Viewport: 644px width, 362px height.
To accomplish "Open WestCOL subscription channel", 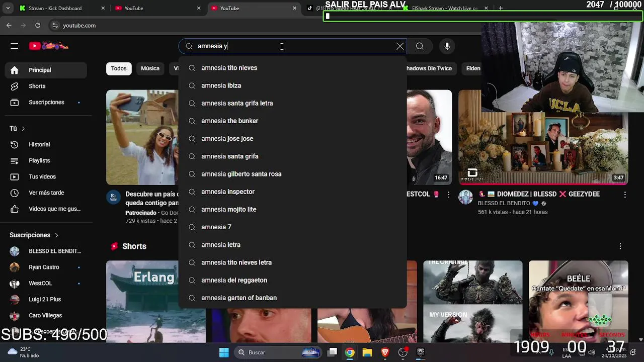I will 46,283.
